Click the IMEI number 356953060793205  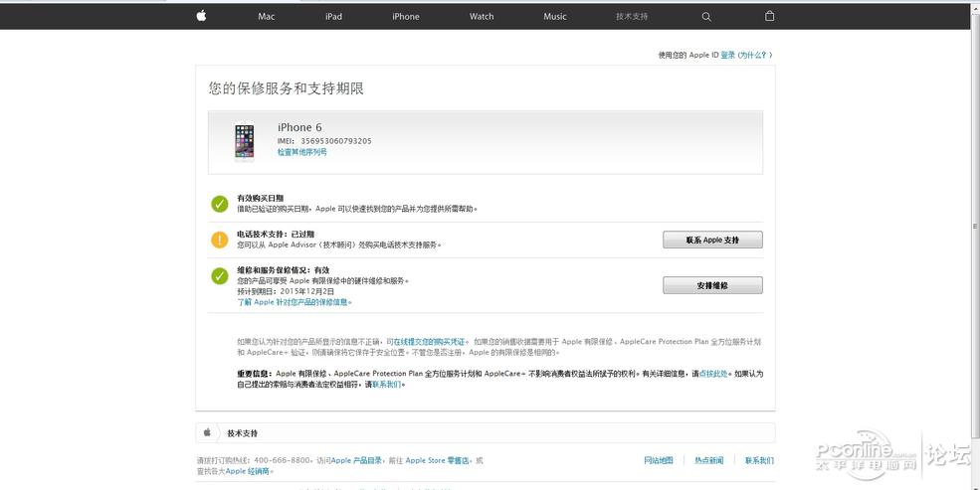[336, 141]
